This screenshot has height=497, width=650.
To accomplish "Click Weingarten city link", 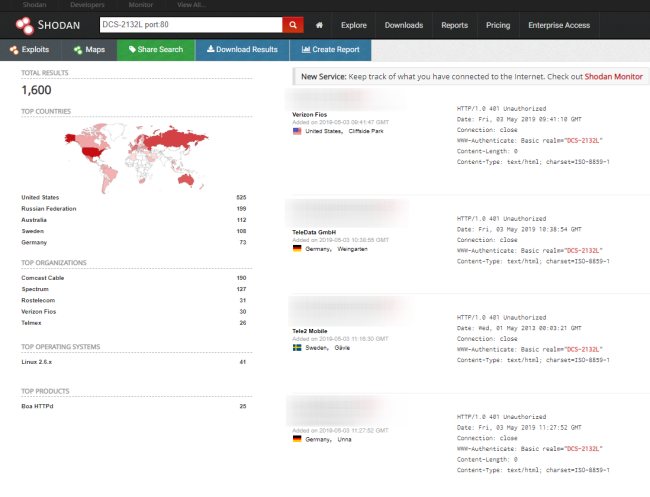I will [352, 249].
